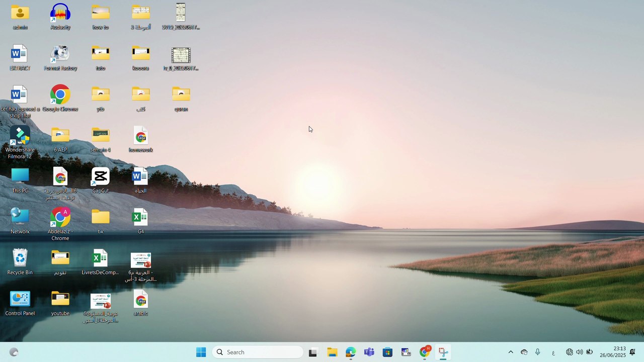
Task: Show hidden system tray icons
Action: tap(511, 352)
